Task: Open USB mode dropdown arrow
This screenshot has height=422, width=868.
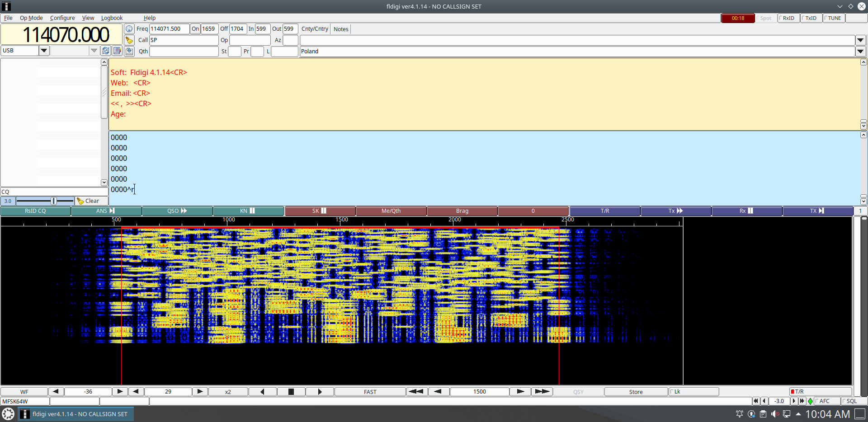Action: 44,51
